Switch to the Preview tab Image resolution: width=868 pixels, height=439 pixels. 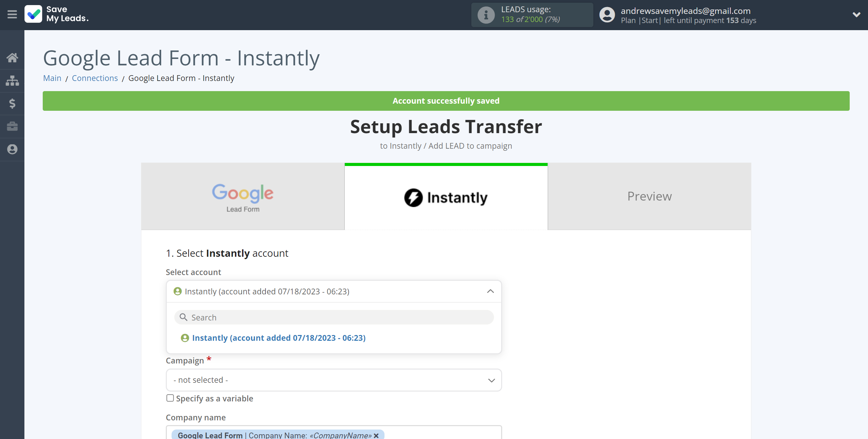click(x=649, y=196)
